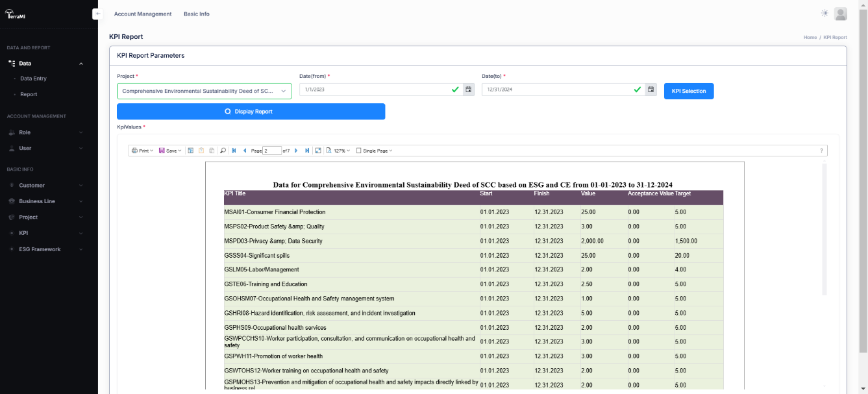The width and height of the screenshot is (868, 394).
Task: Open the Date(from) calendar picker
Action: (468, 90)
